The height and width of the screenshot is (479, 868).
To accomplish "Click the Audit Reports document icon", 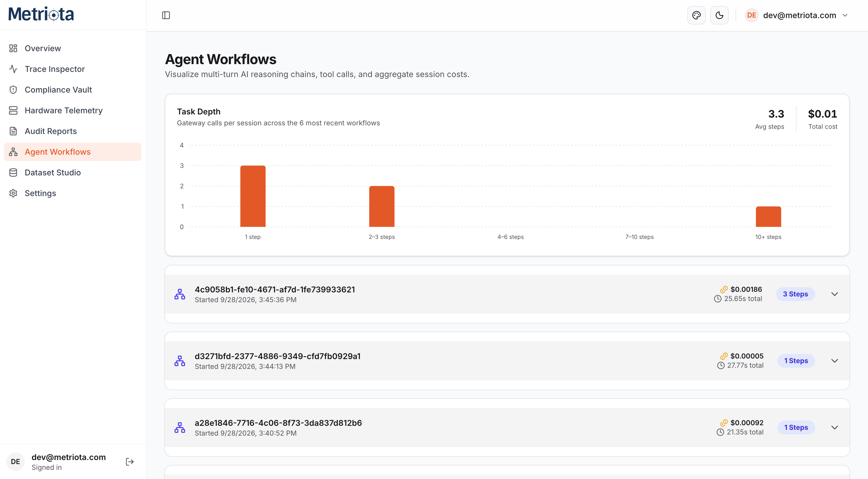I will (x=13, y=131).
